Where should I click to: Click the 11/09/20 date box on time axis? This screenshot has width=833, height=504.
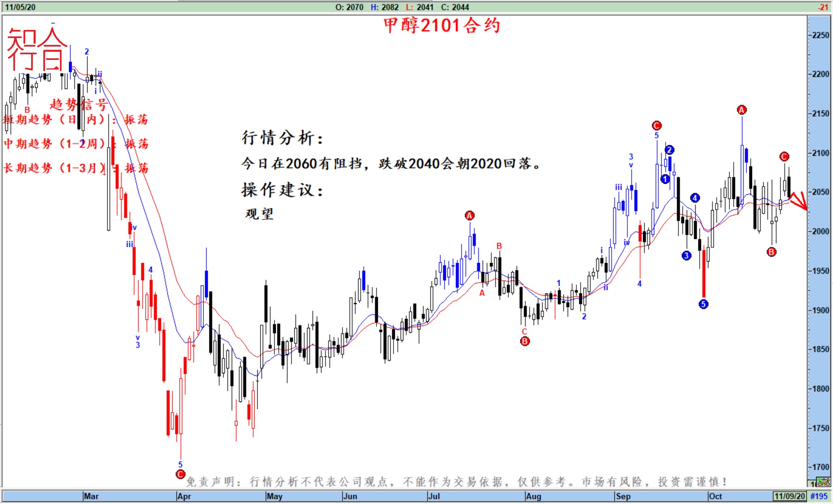pos(789,496)
